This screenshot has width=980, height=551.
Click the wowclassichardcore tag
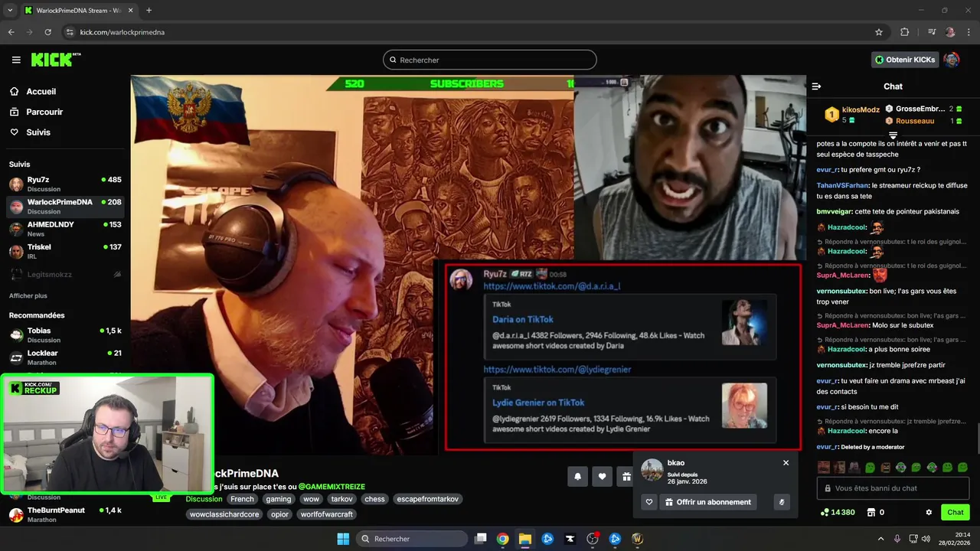225,514
